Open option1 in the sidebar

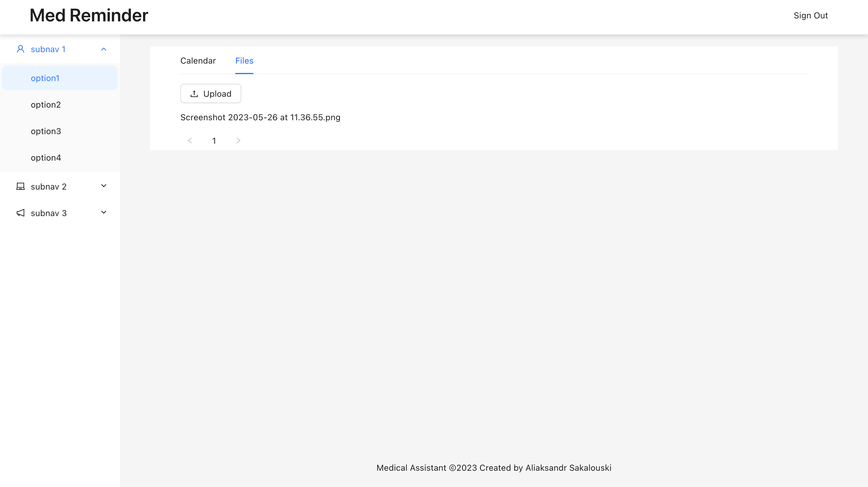[x=45, y=78]
